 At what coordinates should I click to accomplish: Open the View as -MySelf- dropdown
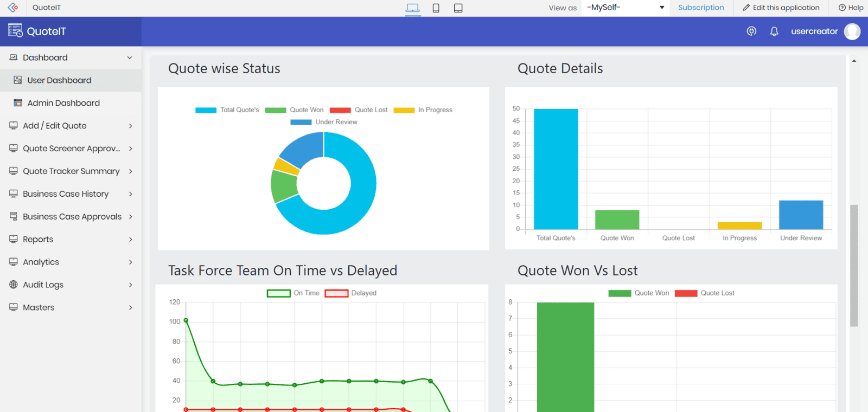625,8
